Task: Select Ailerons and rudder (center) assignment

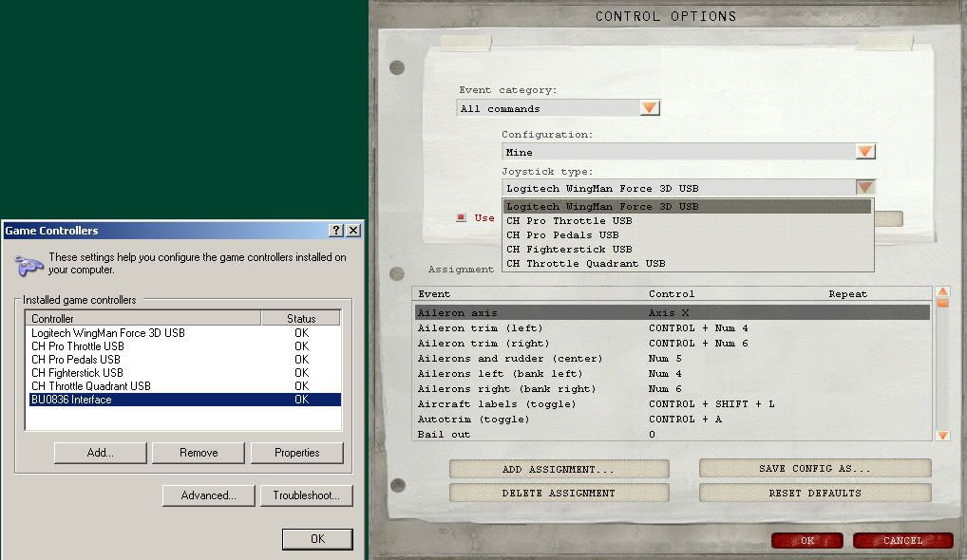Action: [673, 359]
